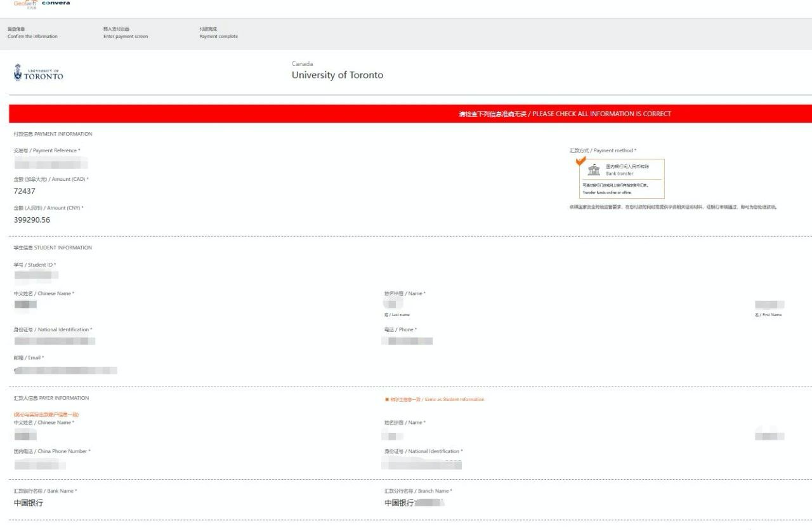Click the red 'PLEASE CHECK ALL INFORMATION IS CORRECT' banner
The height and width of the screenshot is (530, 812).
click(410, 114)
